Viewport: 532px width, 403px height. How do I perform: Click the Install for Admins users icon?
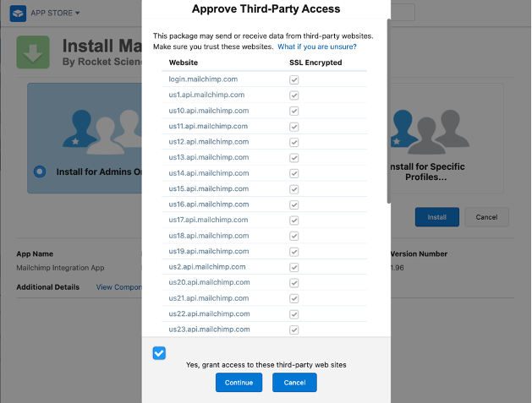point(101,132)
